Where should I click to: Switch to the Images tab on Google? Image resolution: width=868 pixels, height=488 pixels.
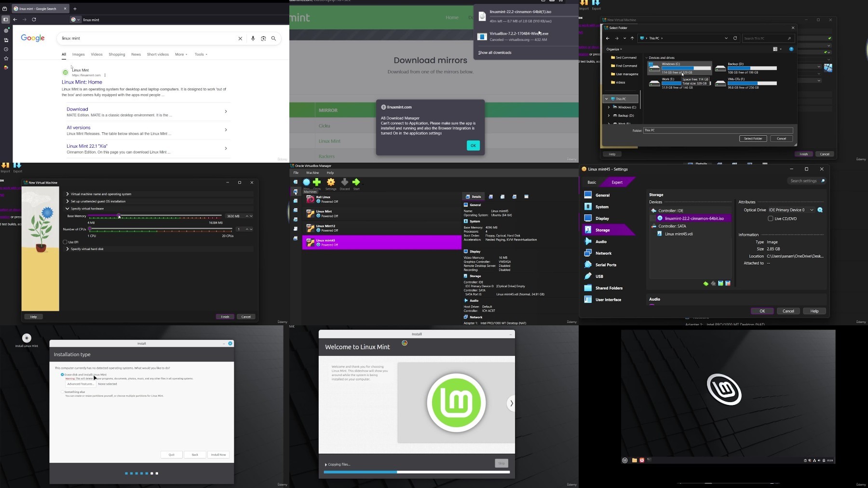click(x=78, y=55)
